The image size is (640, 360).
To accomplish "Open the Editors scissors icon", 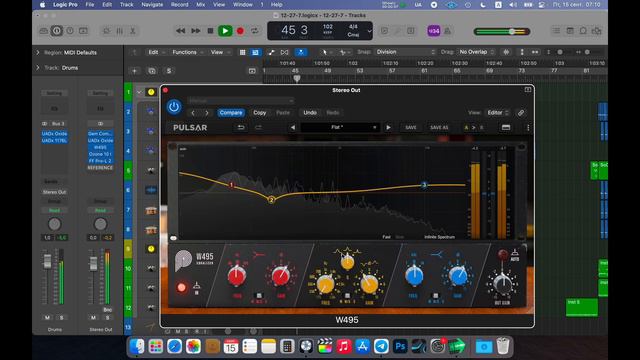I will [x=133, y=31].
